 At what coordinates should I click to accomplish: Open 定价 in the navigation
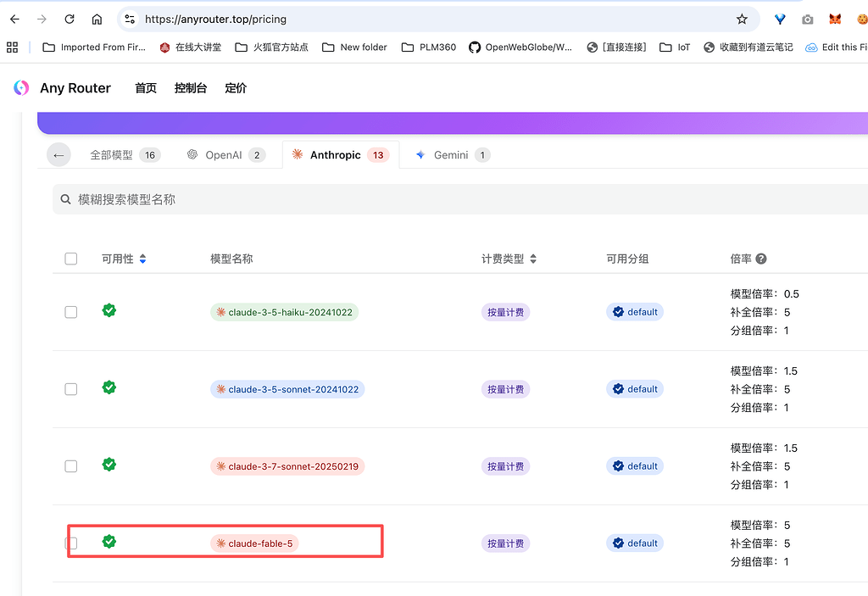[x=236, y=88]
